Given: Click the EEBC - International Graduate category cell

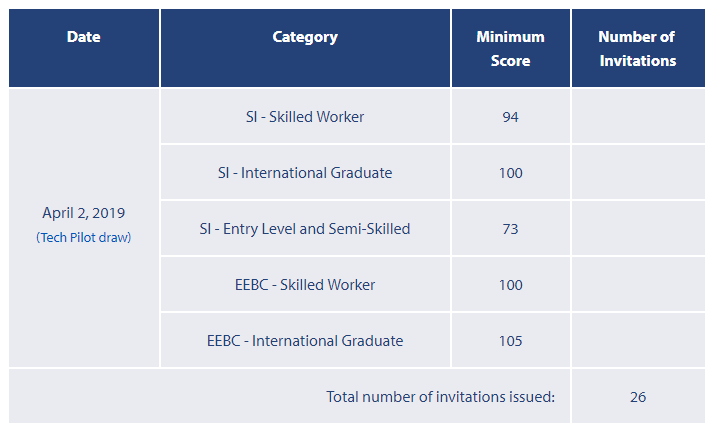Looking at the screenshot, I should 305,341.
